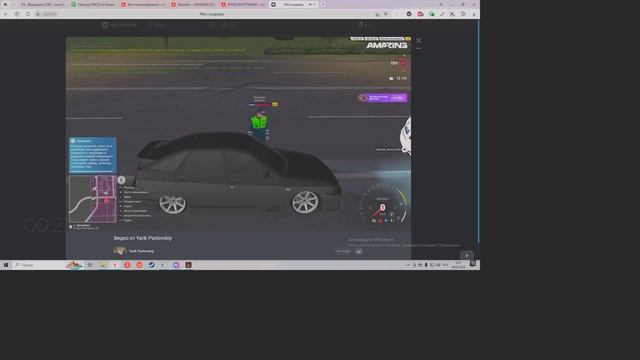This screenshot has width=640, height=360.
Task: Open the Windows Start menu
Action: pos(6,265)
